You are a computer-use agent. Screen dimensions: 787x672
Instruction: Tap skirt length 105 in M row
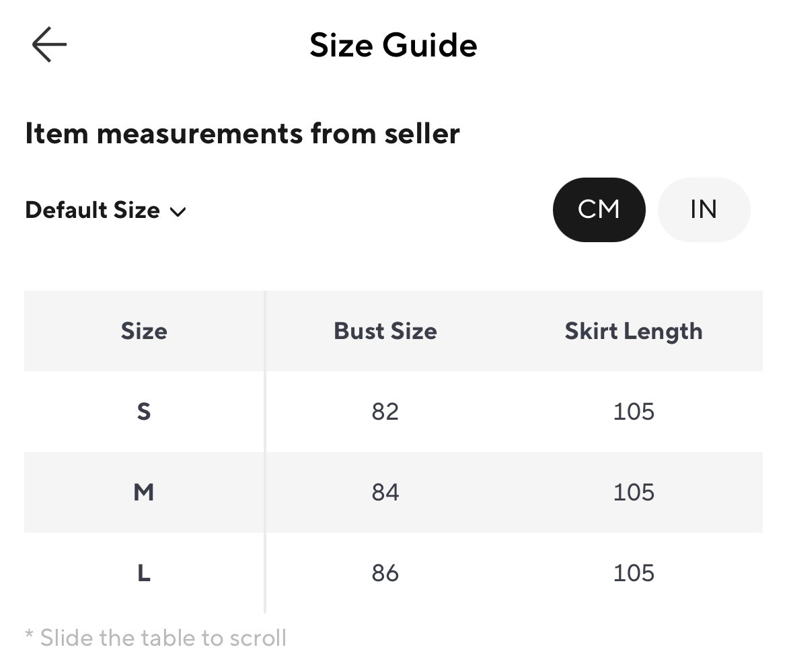click(x=634, y=492)
